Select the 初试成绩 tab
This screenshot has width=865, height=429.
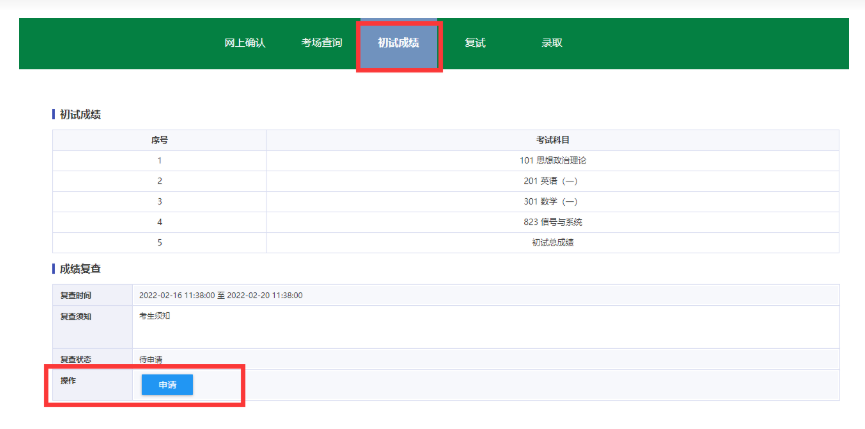pos(398,43)
